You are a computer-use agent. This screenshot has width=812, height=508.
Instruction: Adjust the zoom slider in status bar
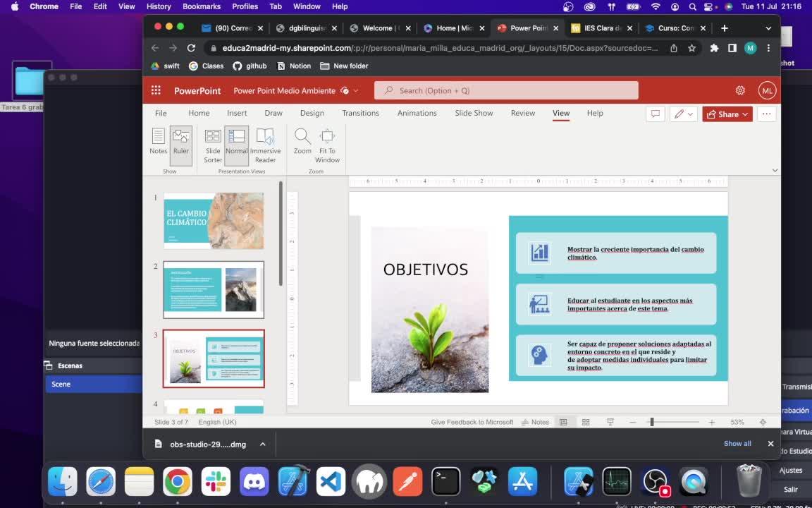tap(652, 422)
